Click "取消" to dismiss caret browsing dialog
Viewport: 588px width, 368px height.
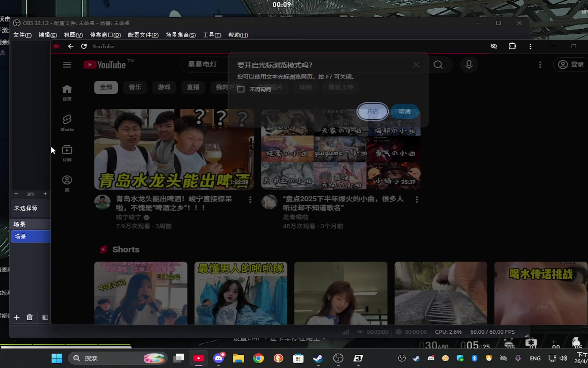(x=405, y=111)
